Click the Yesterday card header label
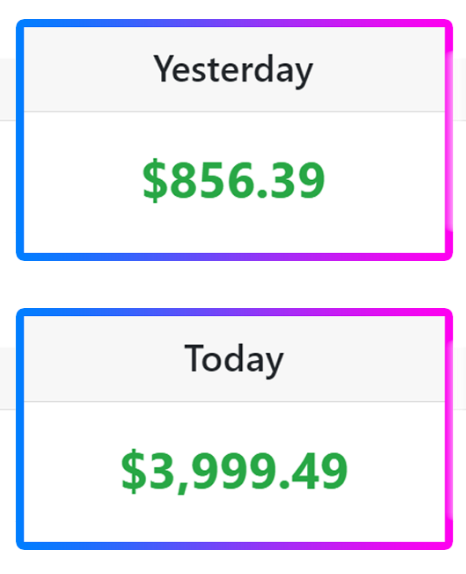 [x=233, y=70]
